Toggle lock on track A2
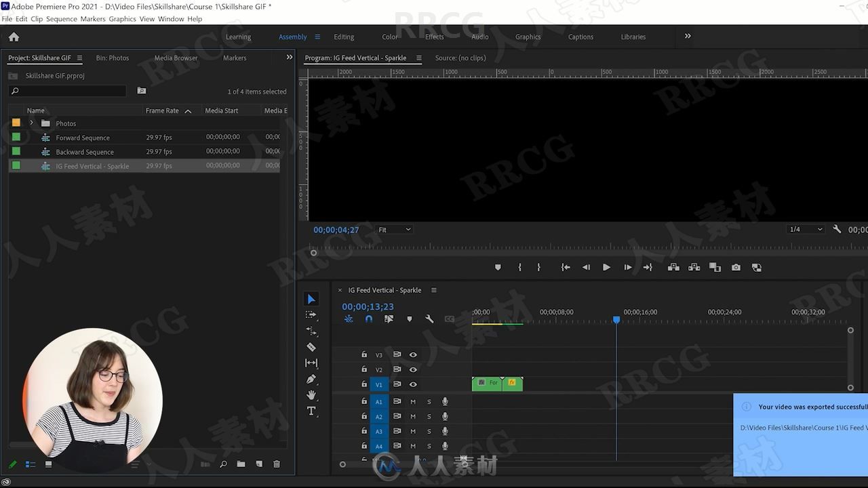The height and width of the screenshot is (488, 868). (x=364, y=416)
